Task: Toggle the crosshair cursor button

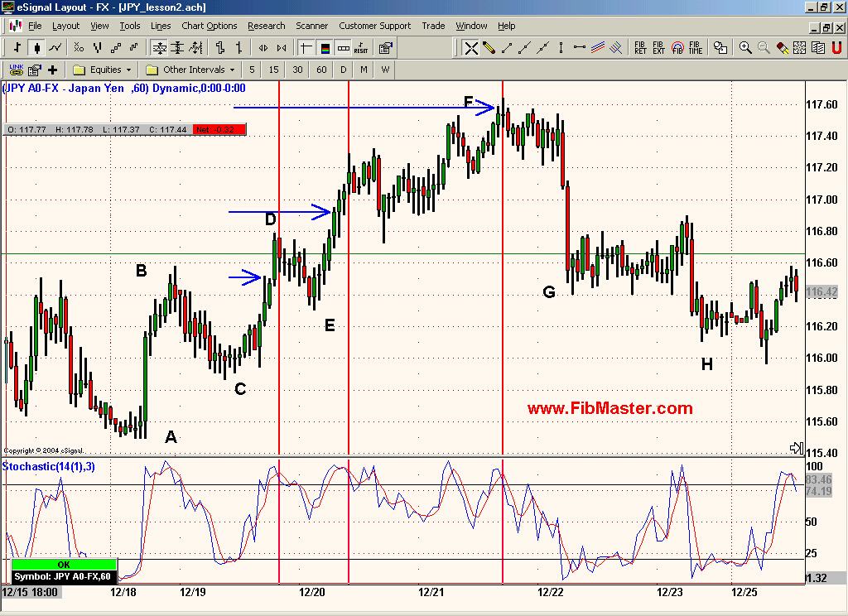Action: 306,48
